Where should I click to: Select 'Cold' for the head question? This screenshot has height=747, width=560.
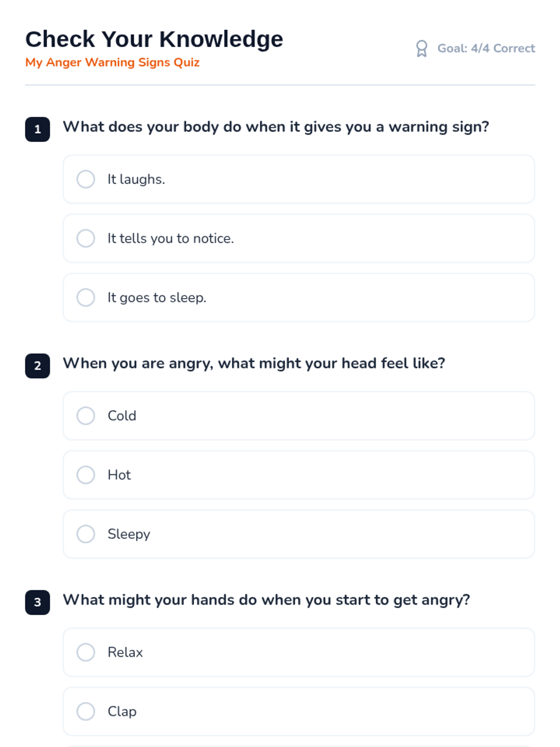[86, 416]
